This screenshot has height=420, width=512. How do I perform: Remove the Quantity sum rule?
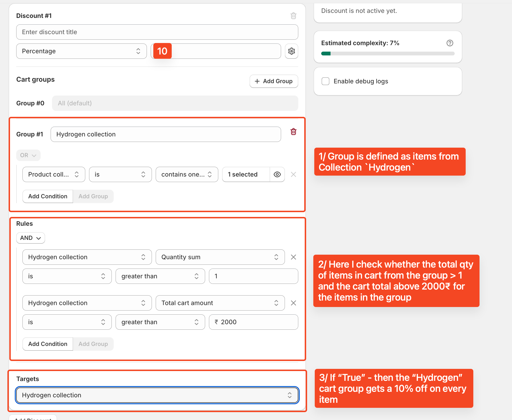[x=293, y=257]
